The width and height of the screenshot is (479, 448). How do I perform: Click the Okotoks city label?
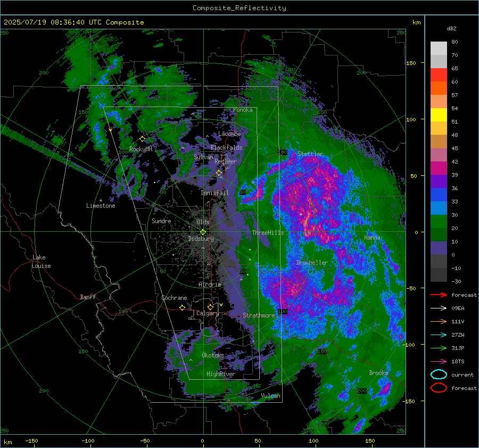pyautogui.click(x=213, y=355)
